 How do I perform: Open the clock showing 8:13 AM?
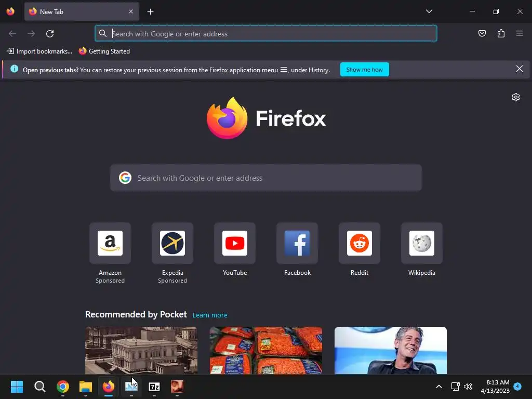click(495, 387)
